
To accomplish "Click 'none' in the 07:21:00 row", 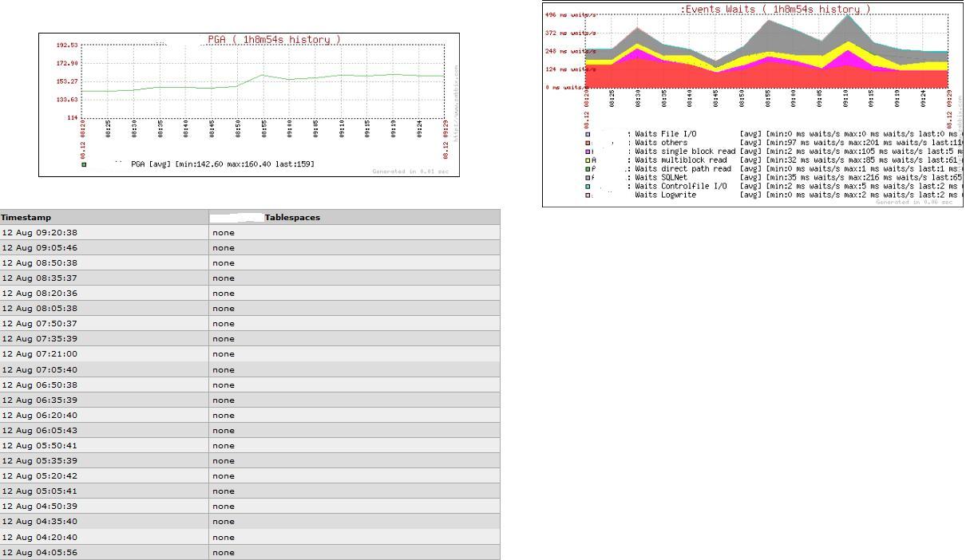I will point(224,354).
